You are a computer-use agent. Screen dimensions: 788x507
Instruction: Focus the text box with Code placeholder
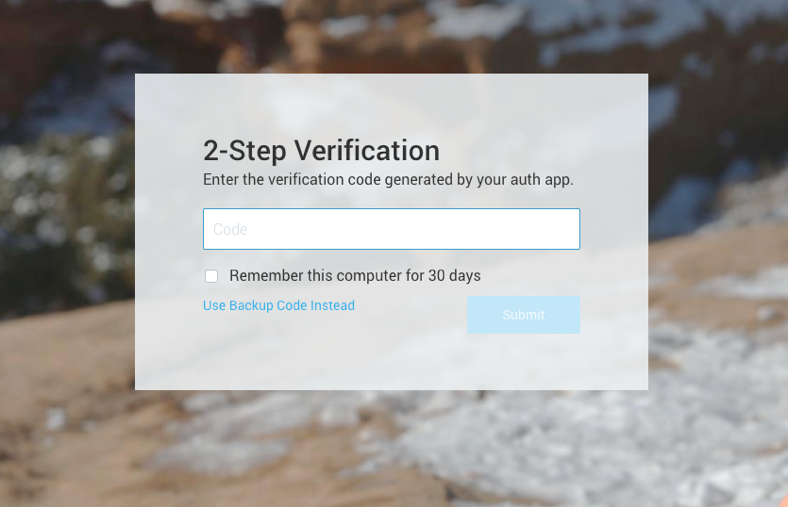pos(391,229)
